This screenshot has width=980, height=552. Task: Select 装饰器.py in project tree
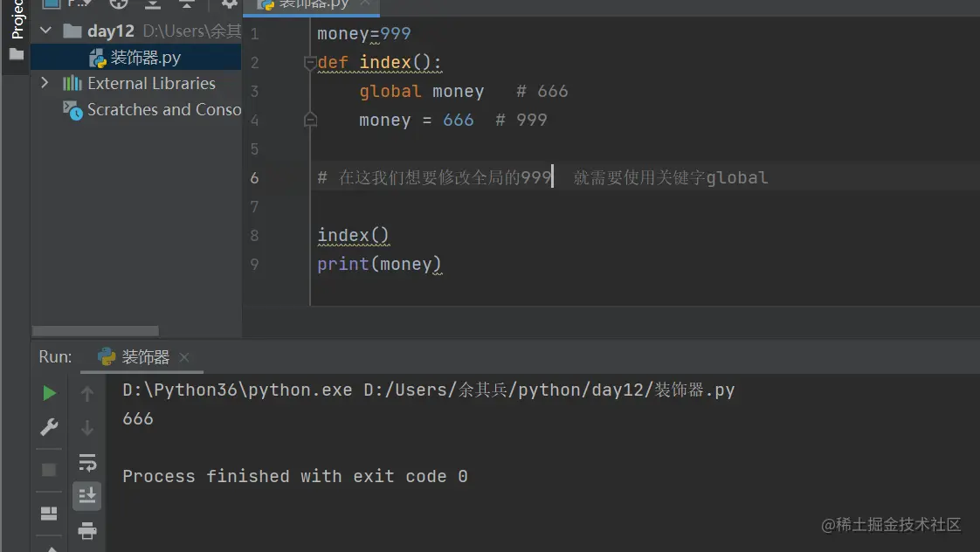pyautogui.click(x=135, y=58)
